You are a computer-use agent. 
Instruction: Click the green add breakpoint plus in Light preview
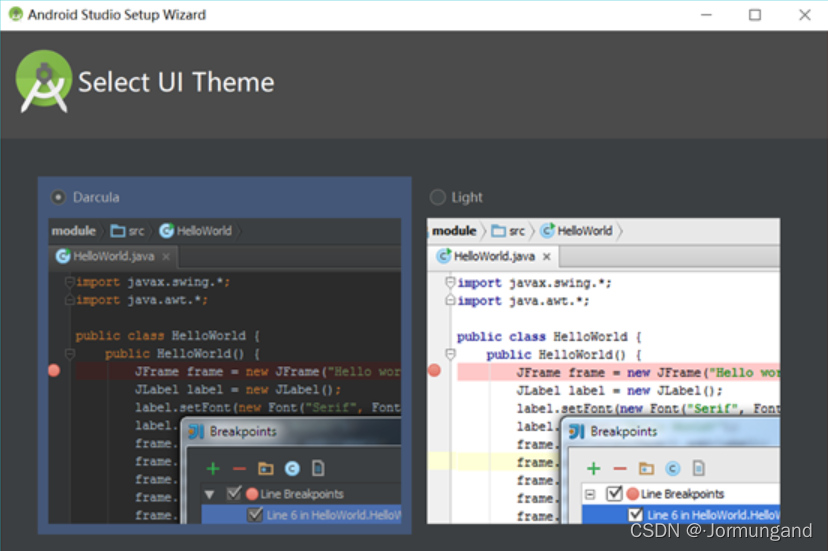tap(594, 469)
